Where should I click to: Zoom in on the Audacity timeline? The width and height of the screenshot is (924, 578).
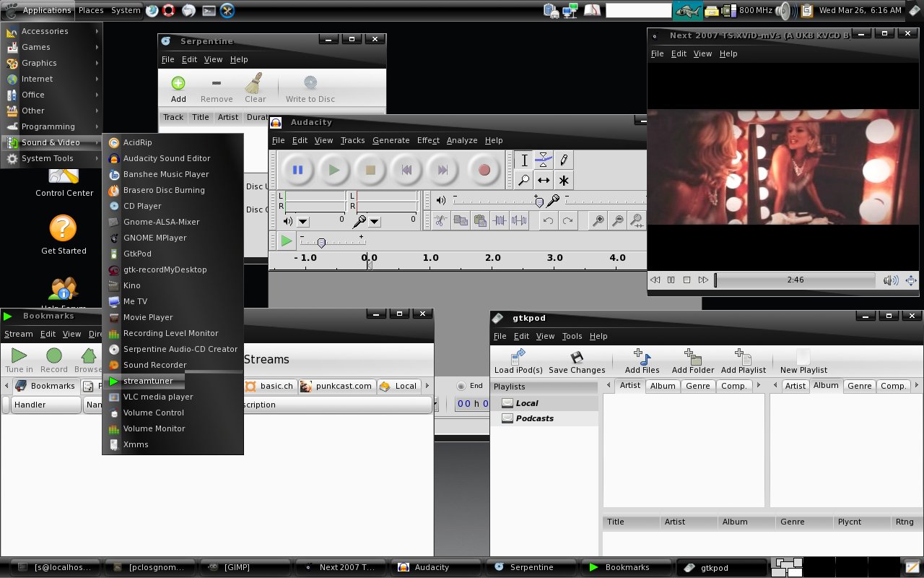point(598,221)
